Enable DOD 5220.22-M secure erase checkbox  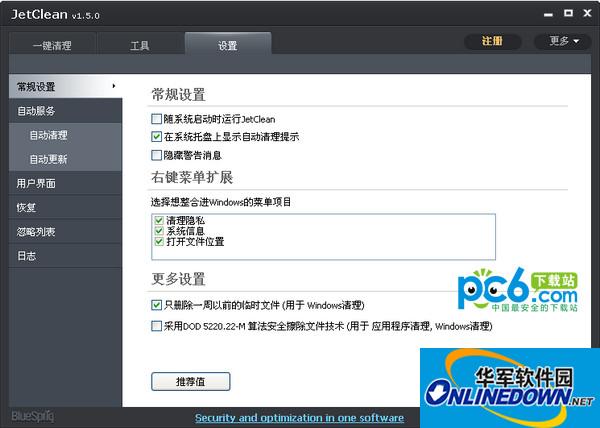(157, 326)
